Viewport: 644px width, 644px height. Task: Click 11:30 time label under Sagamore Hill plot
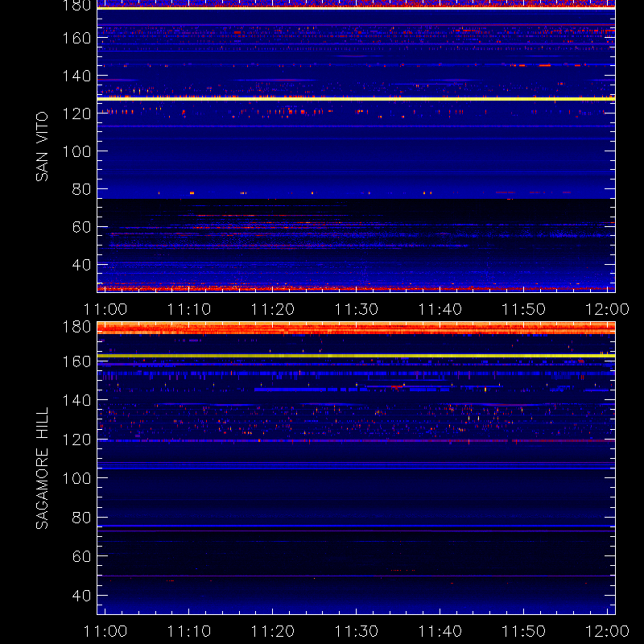[x=357, y=631]
